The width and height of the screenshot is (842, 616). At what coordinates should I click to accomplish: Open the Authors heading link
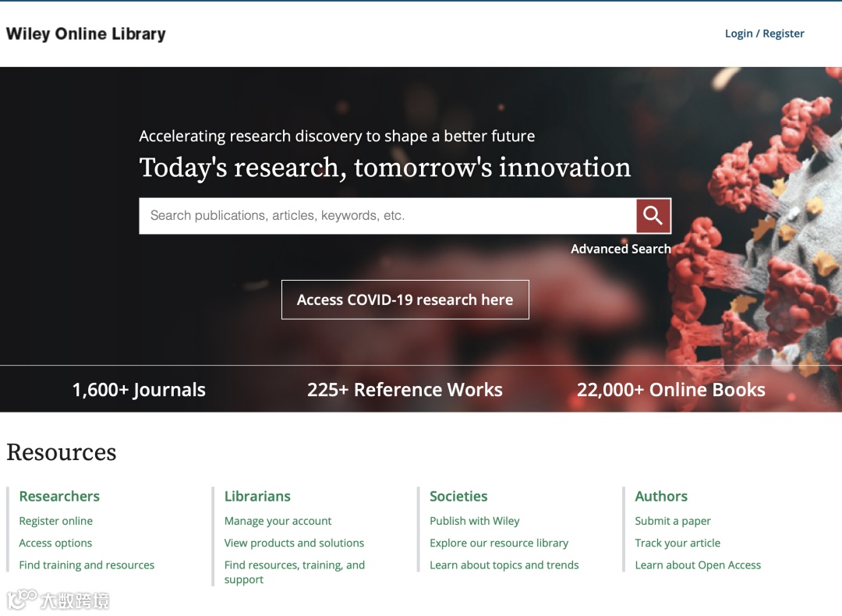click(x=661, y=496)
